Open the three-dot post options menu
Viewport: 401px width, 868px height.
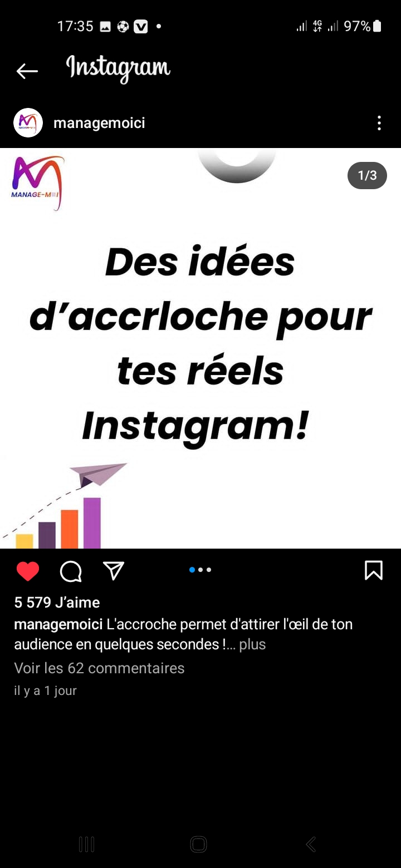coord(379,123)
